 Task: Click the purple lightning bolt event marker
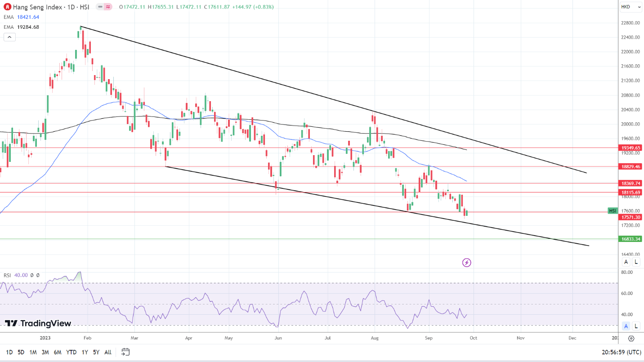coord(467,262)
